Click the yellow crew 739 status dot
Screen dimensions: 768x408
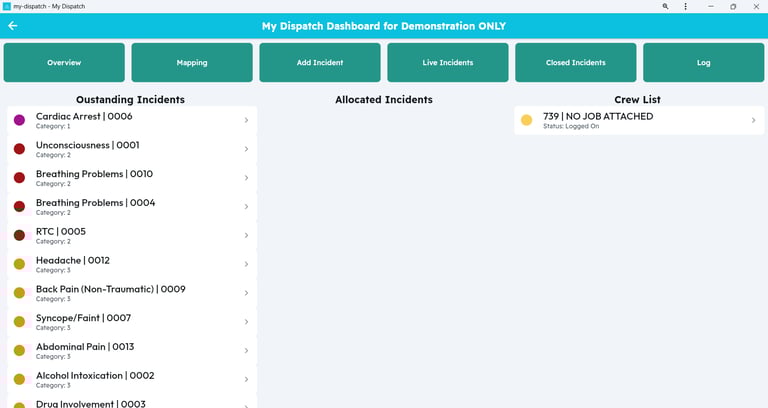click(x=527, y=120)
